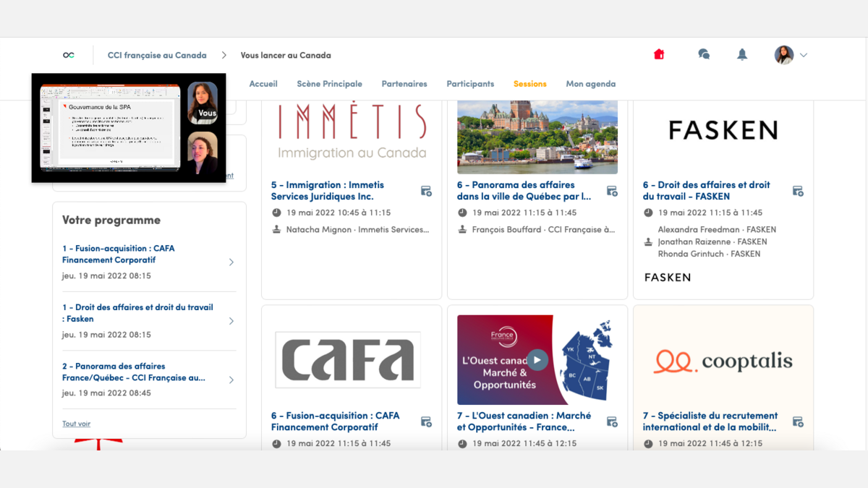This screenshot has width=868, height=488.
Task: Add Panorama des affaires Québec session to agenda
Action: [612, 191]
